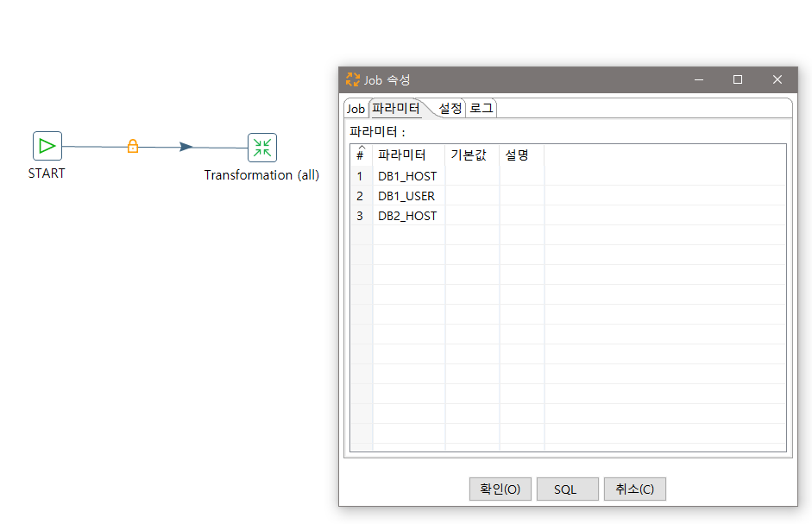Click the default value cell for DB1_HOST
Viewport: 812px width, 524px height.
pos(472,176)
